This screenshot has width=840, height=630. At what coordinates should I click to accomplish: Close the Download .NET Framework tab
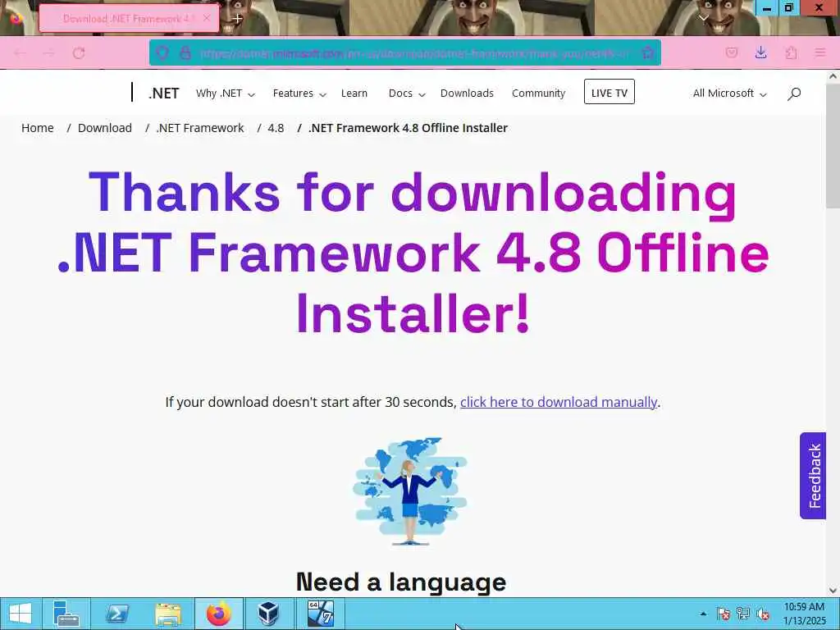(207, 18)
